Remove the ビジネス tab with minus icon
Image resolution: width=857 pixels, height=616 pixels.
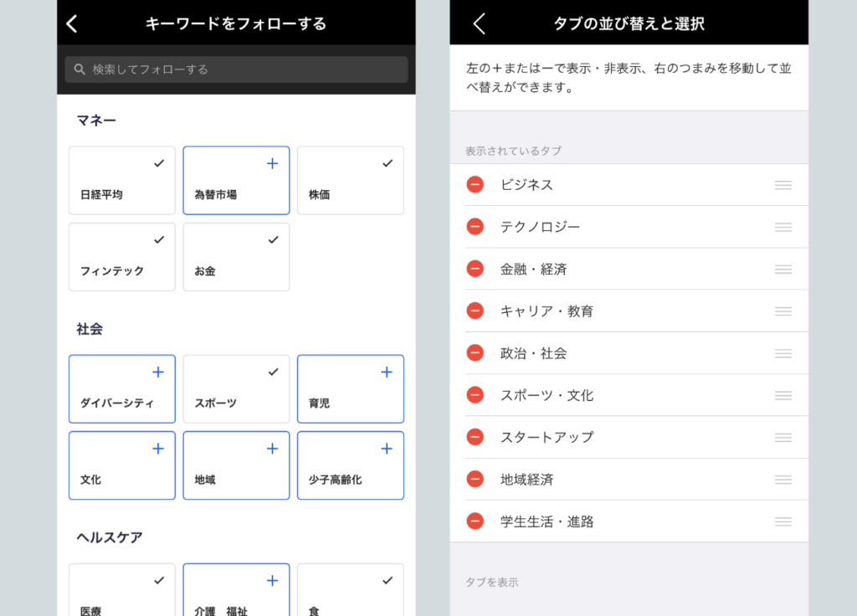475,185
